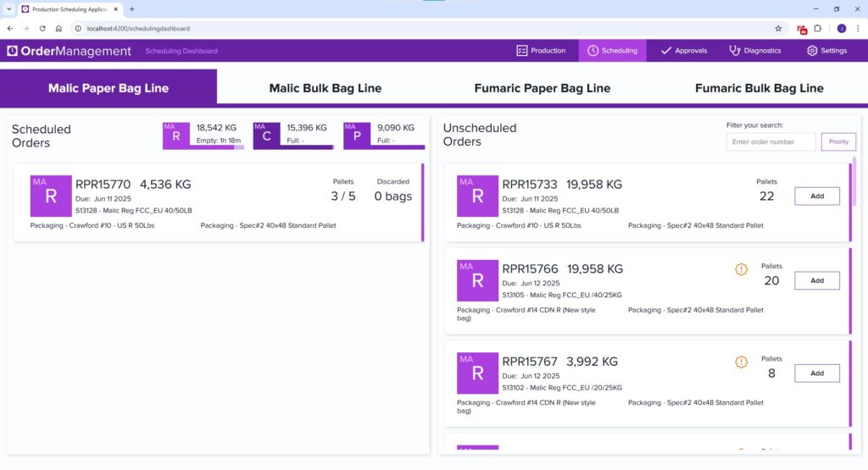Open the Approvals nav item
Screen dimensions: 868x470
coord(684,51)
